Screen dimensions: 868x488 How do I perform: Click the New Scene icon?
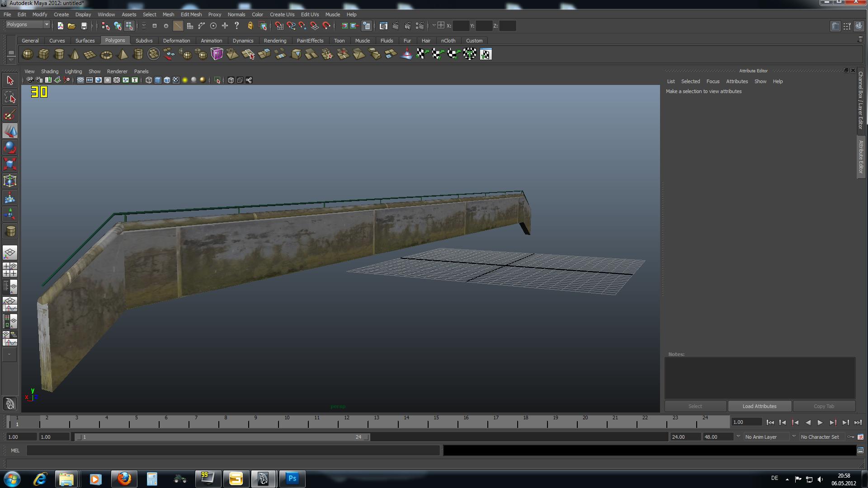tap(60, 26)
